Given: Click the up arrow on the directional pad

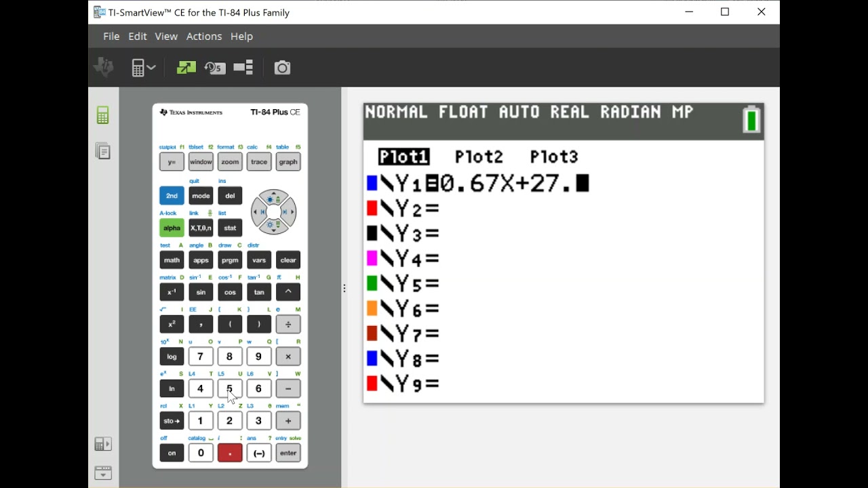Looking at the screenshot, I should coord(273,198).
